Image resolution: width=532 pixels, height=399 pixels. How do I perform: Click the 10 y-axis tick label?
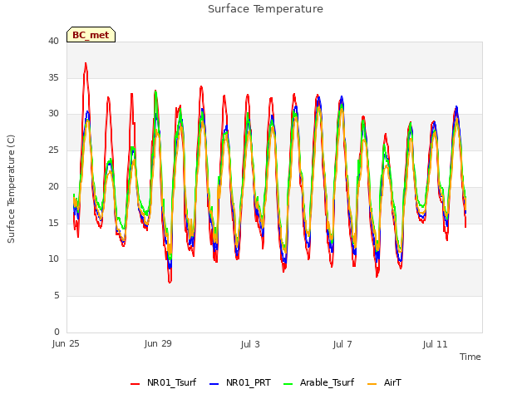click(53, 259)
